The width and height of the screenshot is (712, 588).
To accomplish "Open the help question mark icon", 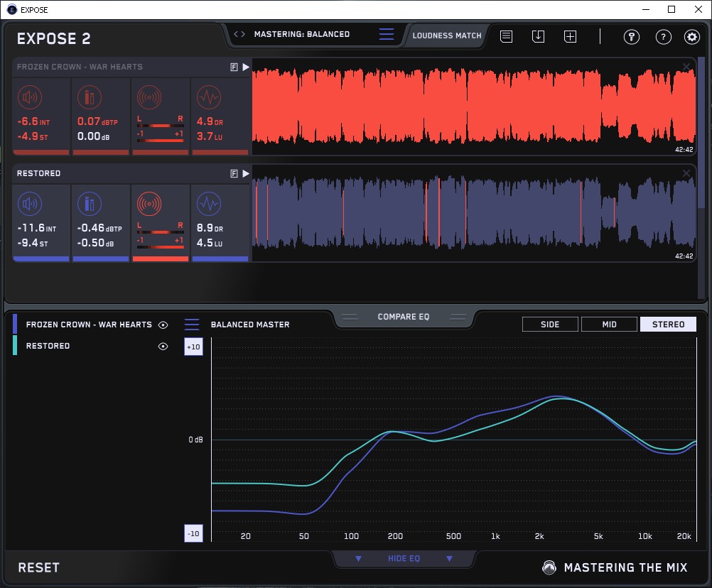I will tap(663, 37).
